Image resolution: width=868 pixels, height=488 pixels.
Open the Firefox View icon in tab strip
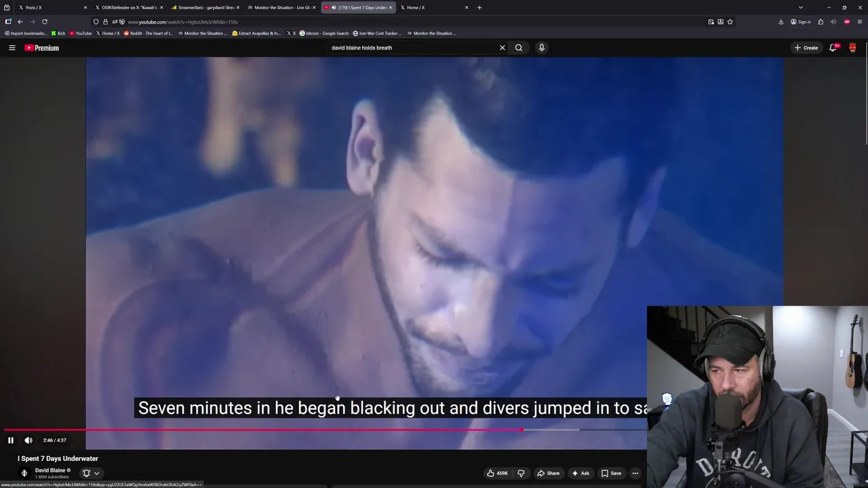(7, 7)
